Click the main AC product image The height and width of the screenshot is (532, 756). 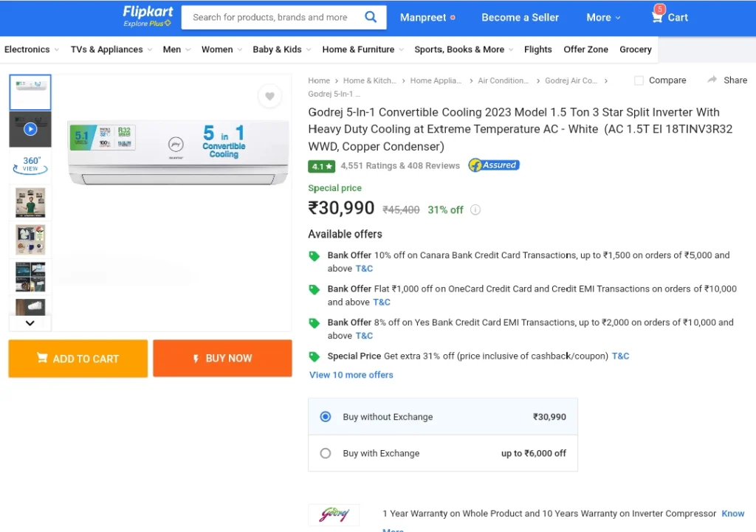(179, 152)
